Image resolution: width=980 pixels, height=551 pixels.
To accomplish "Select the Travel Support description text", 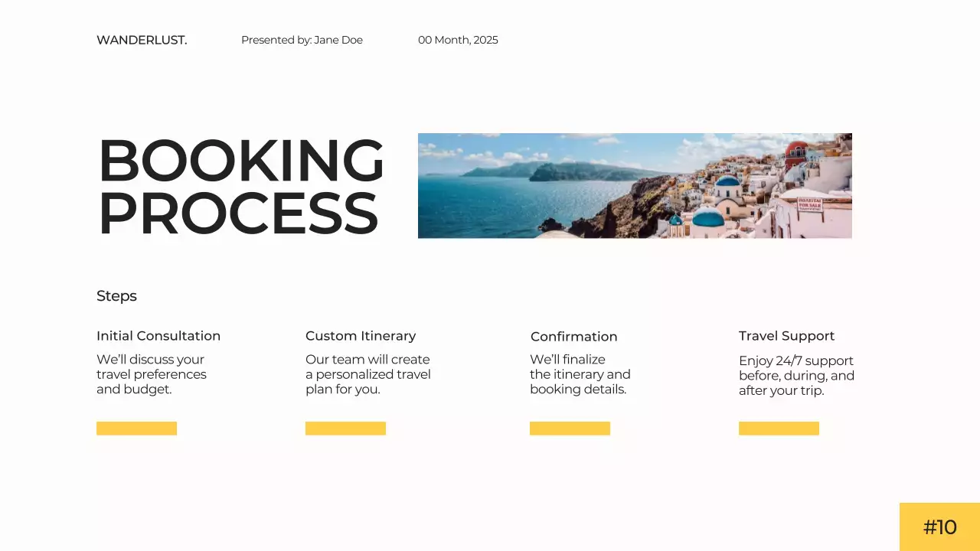I will pos(796,375).
